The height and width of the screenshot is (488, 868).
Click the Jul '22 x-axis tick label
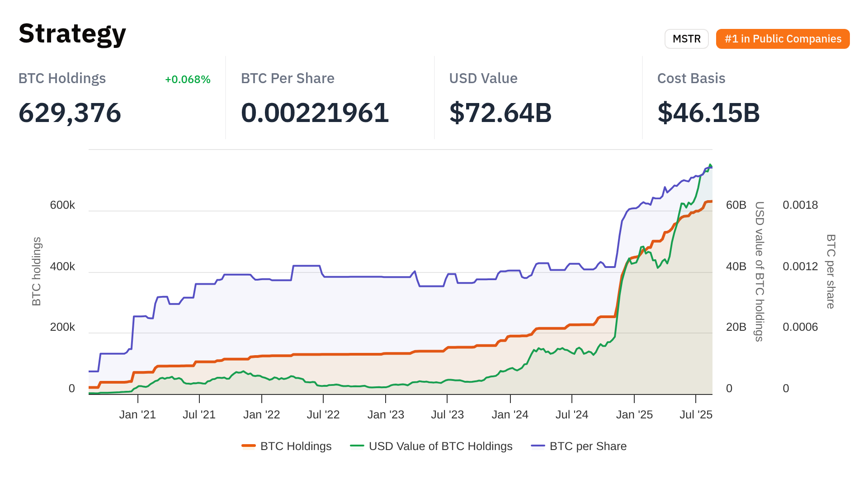coord(323,414)
